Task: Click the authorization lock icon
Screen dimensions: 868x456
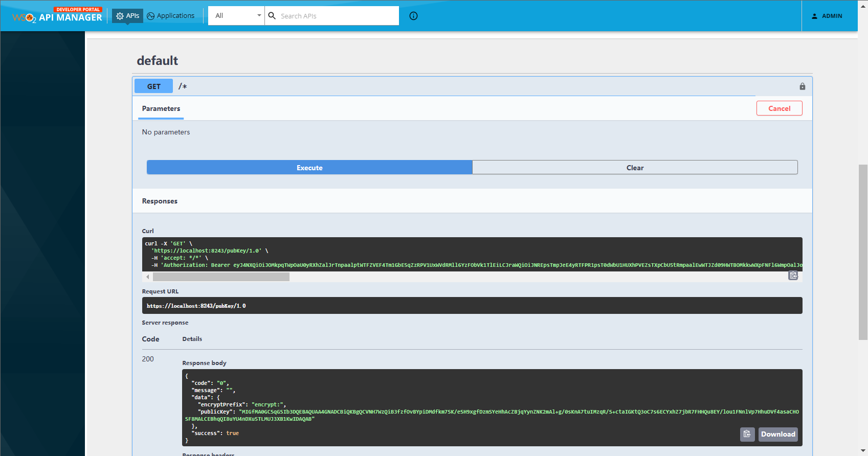Action: click(803, 86)
